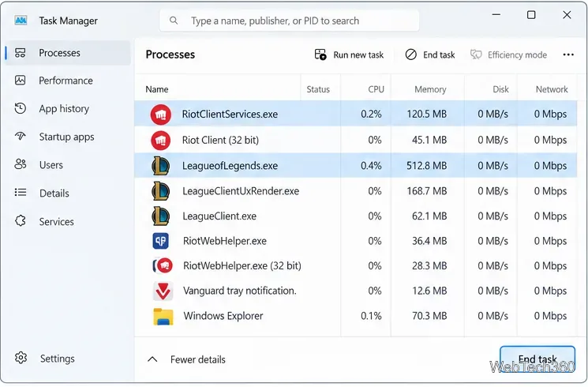588x387 pixels.
Task: Go to Startup apps tab
Action: 67,137
